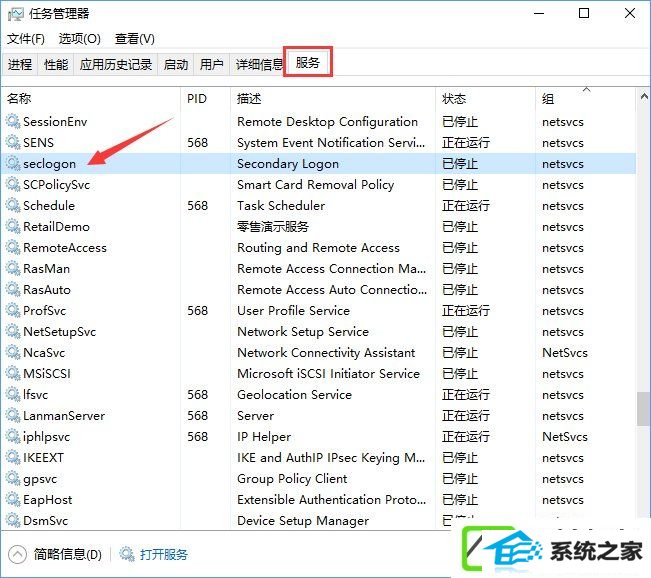Click the 打开服务 link
The height and width of the screenshot is (578, 651).
[x=164, y=554]
